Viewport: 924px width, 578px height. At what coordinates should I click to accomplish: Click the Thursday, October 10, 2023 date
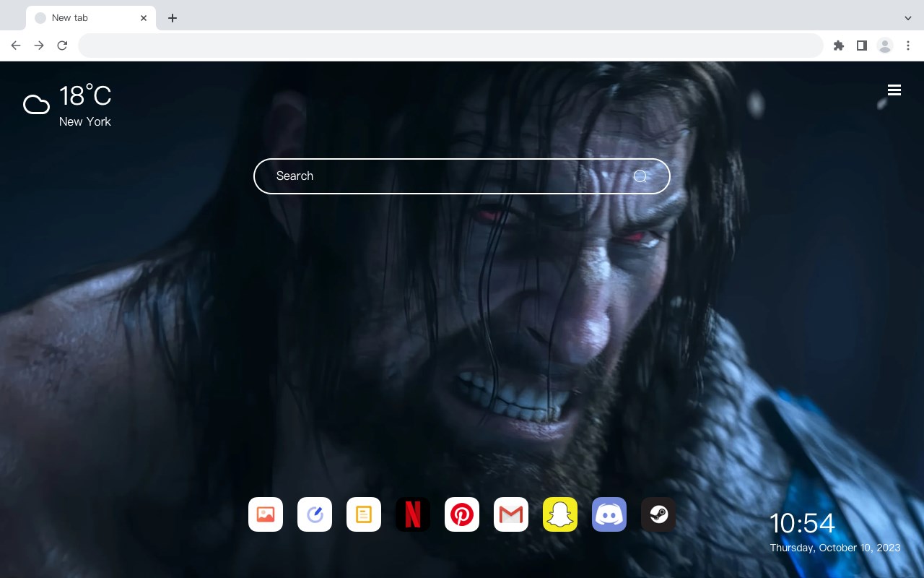835,548
